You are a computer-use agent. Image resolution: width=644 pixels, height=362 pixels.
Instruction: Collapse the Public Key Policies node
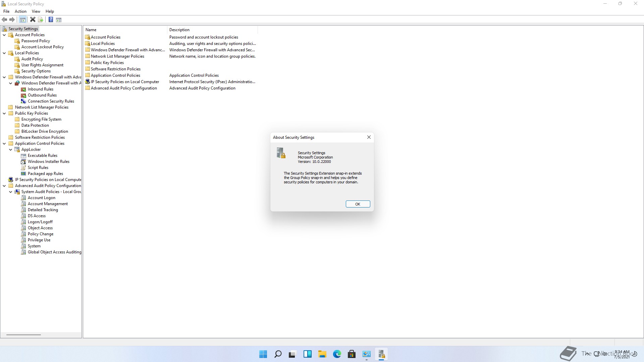[4, 113]
